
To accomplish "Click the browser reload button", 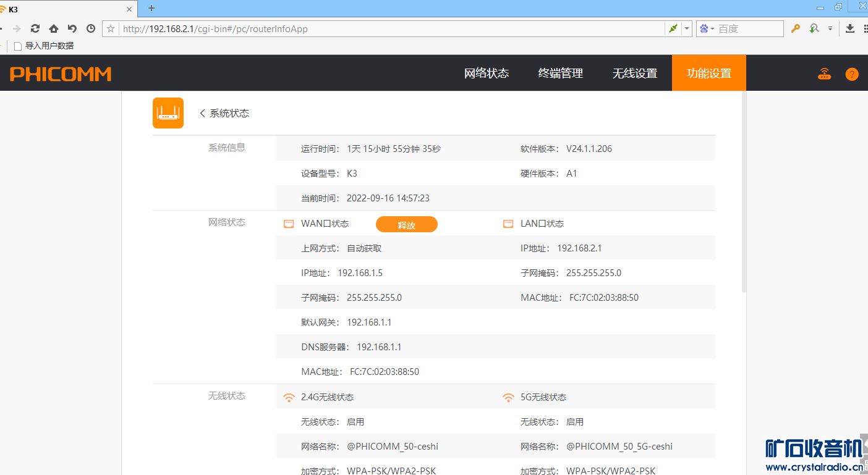I will pyautogui.click(x=35, y=28).
